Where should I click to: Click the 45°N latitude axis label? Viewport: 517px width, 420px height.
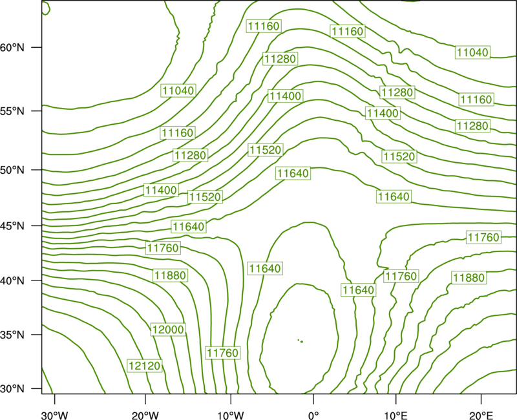pyautogui.click(x=12, y=226)
